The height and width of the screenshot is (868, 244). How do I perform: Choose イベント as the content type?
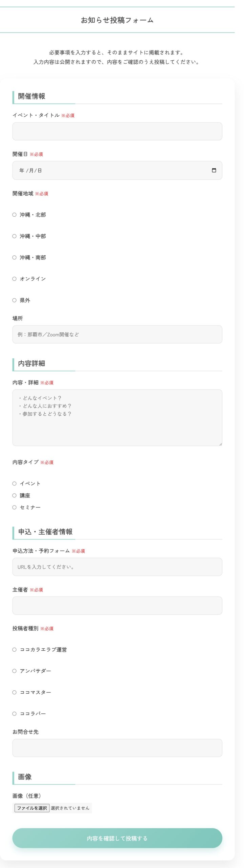click(13, 484)
